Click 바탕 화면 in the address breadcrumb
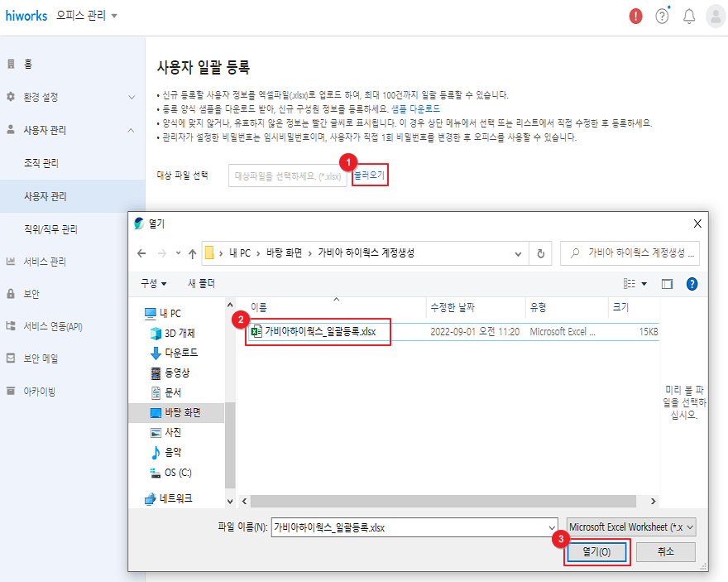The image size is (728, 582). [x=284, y=253]
